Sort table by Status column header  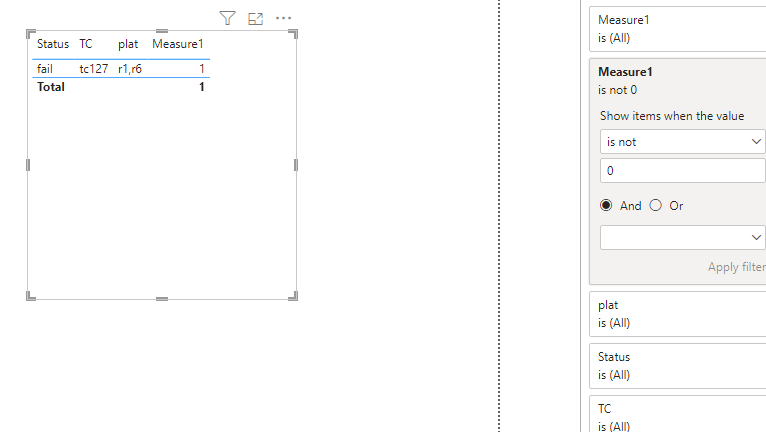pos(53,44)
